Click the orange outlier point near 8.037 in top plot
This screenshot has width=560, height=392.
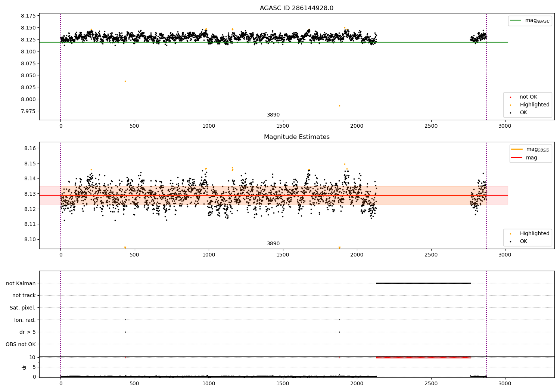[125, 81]
